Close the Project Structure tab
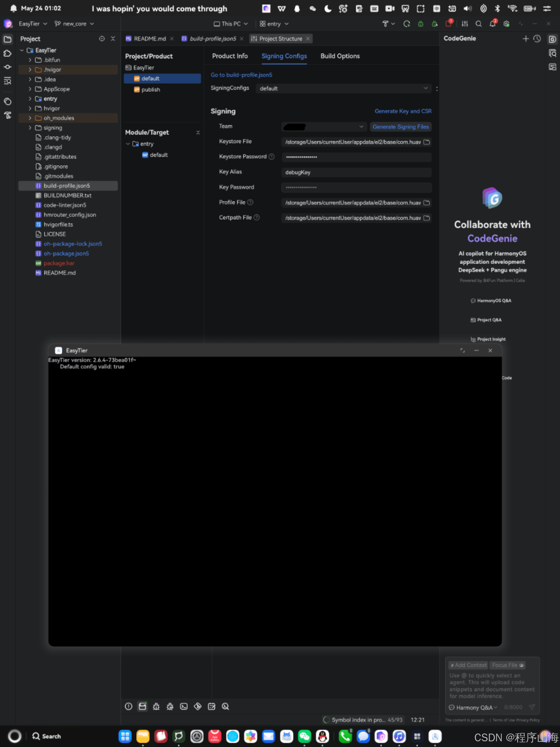560x747 pixels. (308, 39)
